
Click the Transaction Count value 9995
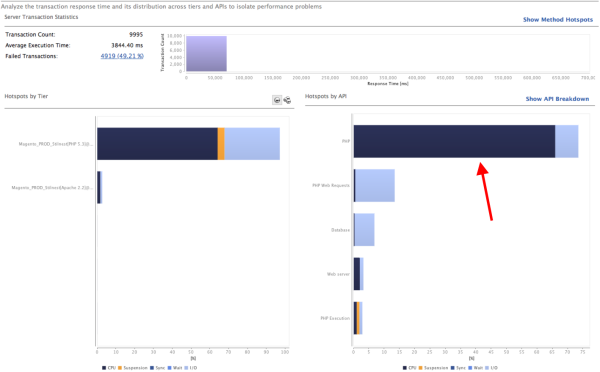[x=136, y=34]
